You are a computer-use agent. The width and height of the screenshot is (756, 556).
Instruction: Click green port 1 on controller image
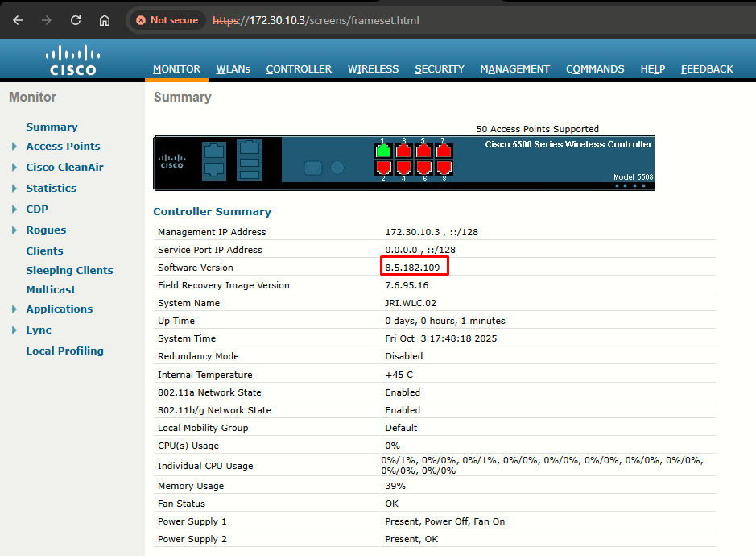click(x=383, y=151)
